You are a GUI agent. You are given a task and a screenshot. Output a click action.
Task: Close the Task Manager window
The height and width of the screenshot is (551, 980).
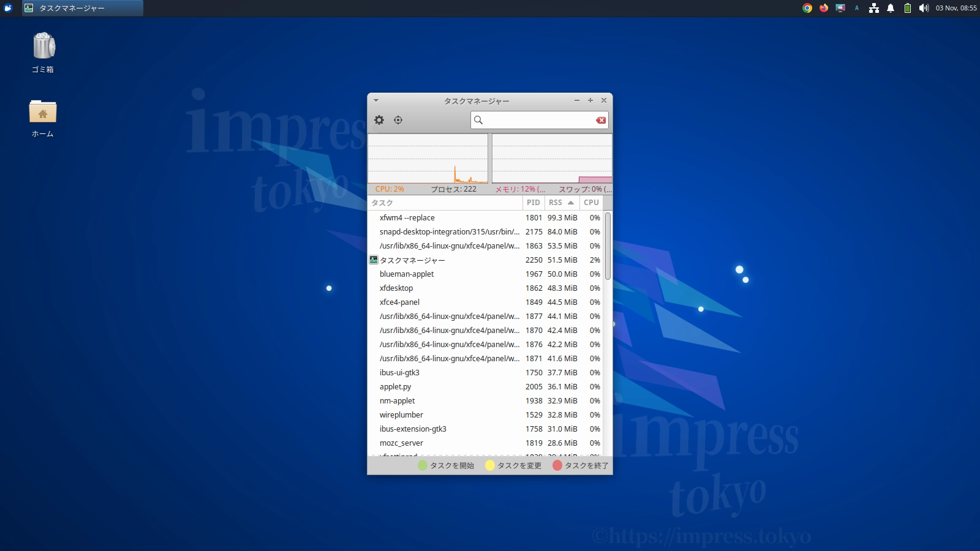click(x=604, y=100)
